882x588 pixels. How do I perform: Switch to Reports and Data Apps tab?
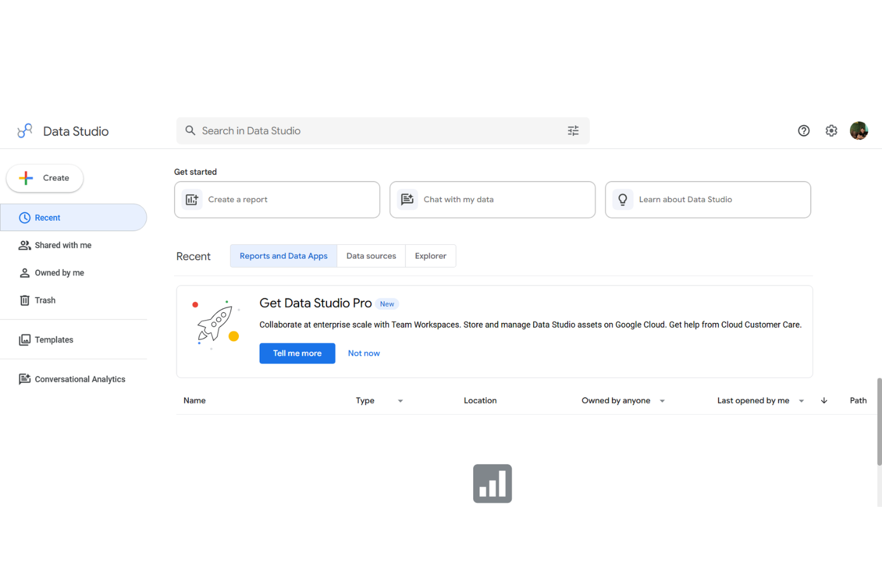(x=284, y=256)
